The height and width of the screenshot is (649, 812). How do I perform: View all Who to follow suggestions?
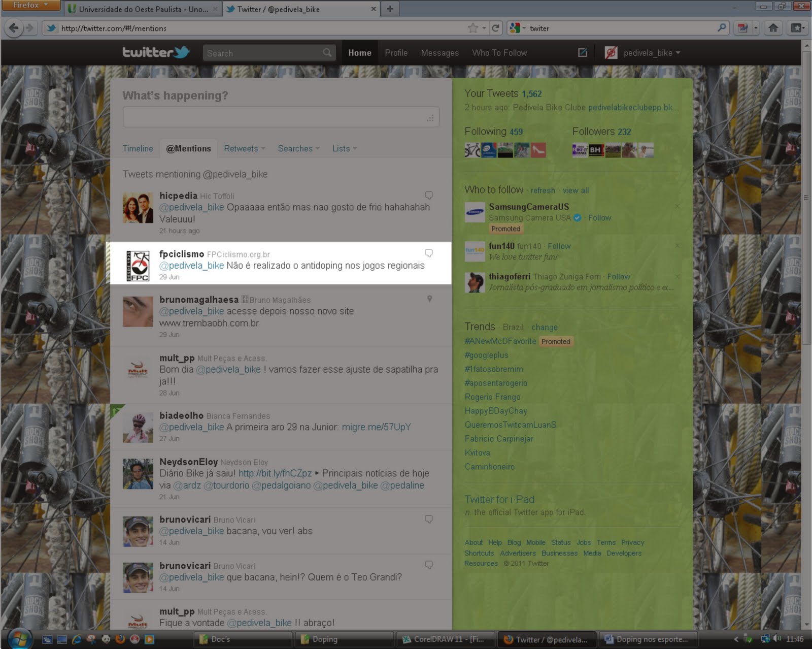click(x=576, y=190)
